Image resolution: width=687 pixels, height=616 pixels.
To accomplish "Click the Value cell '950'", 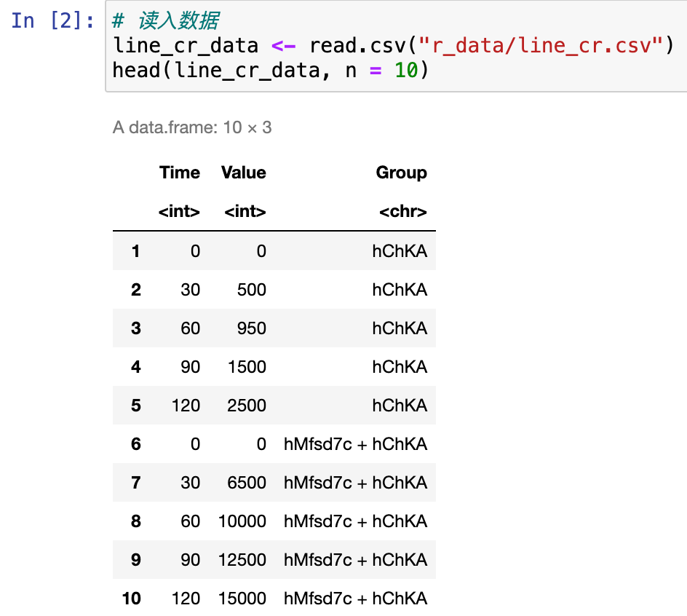I will (x=252, y=328).
